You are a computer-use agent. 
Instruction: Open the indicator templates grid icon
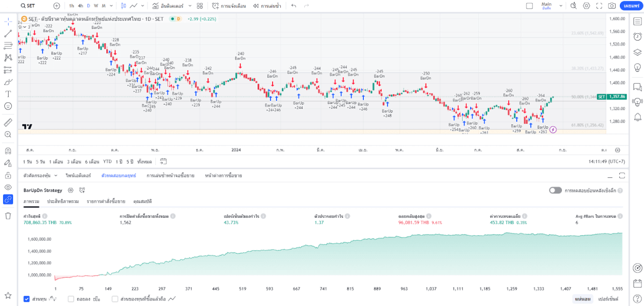tap(200, 6)
